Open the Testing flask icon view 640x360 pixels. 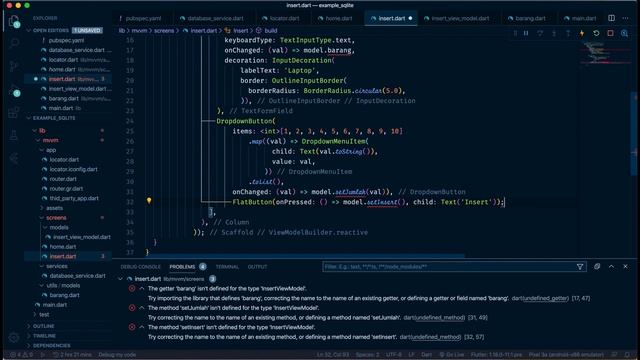(14, 135)
